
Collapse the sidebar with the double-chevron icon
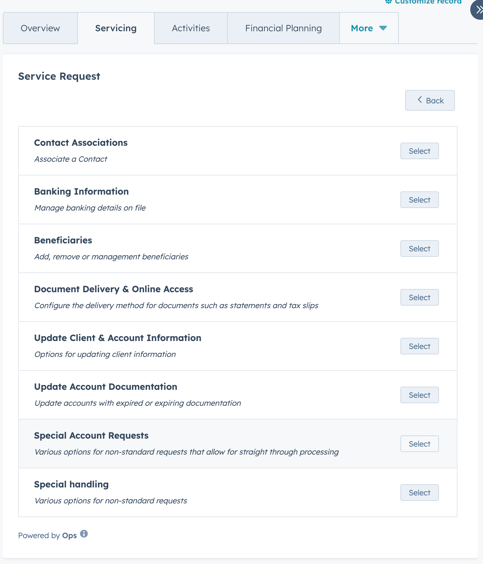click(x=478, y=10)
